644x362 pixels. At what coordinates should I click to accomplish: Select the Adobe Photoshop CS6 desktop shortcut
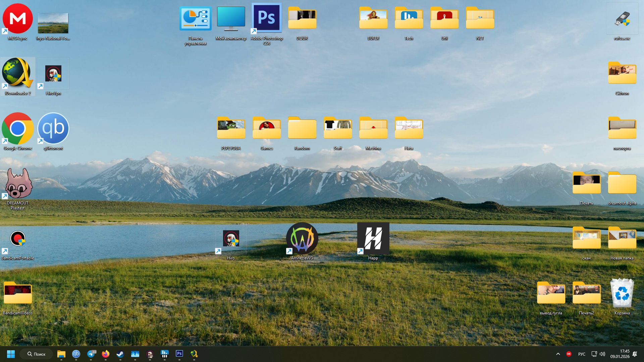point(267,19)
